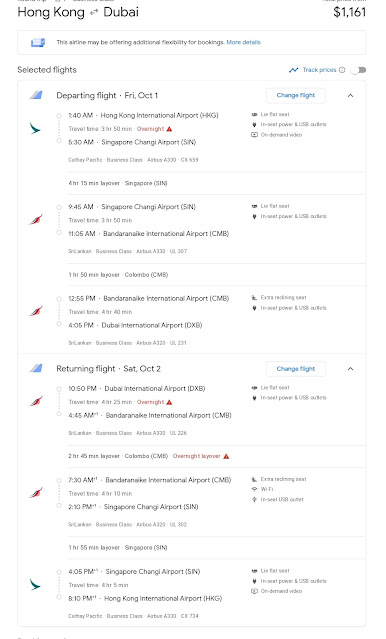Click Change flight for departing flight
Viewport: 386px width, 639px height.
coord(296,95)
